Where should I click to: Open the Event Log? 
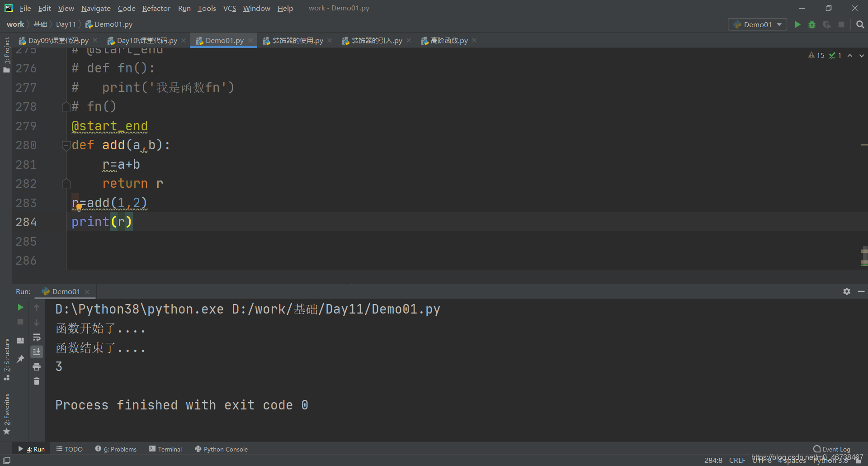[832, 449]
